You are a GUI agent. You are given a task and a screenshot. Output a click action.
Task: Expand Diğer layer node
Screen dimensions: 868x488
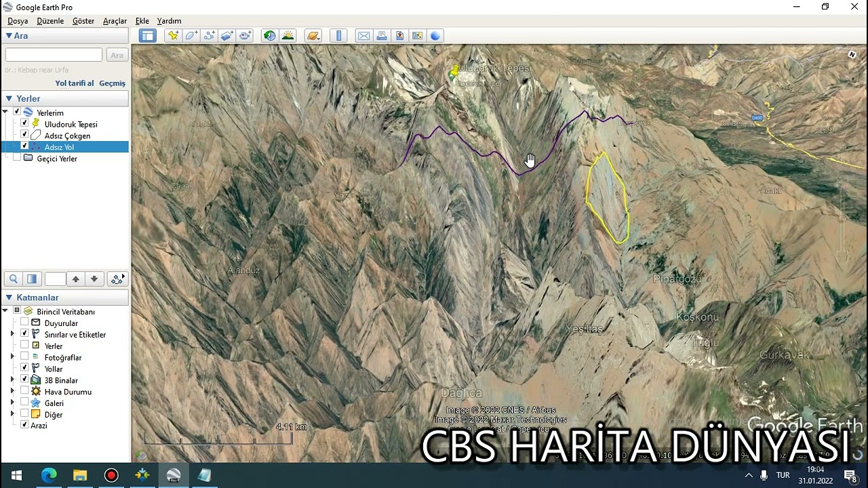click(x=12, y=414)
